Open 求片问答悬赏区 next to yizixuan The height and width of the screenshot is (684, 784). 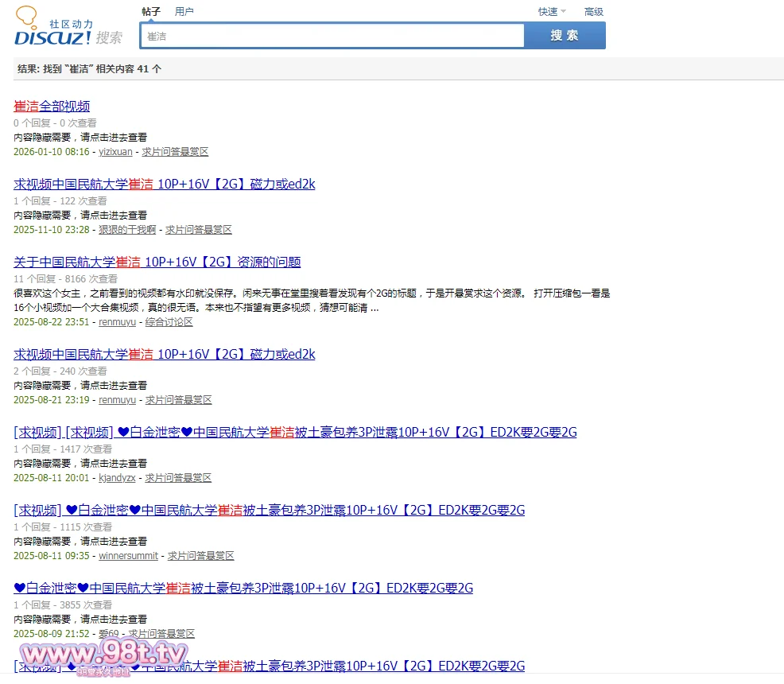(x=175, y=152)
